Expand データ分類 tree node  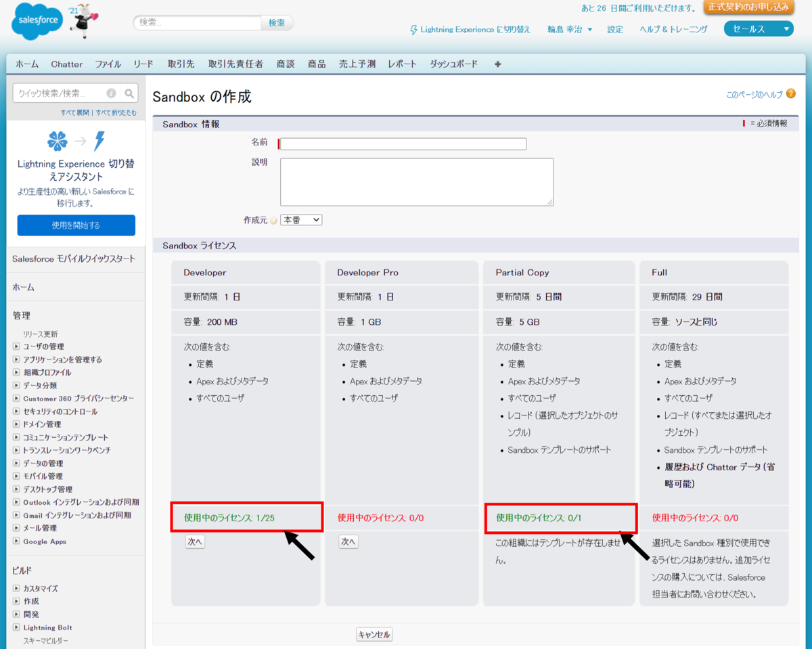pyautogui.click(x=16, y=385)
